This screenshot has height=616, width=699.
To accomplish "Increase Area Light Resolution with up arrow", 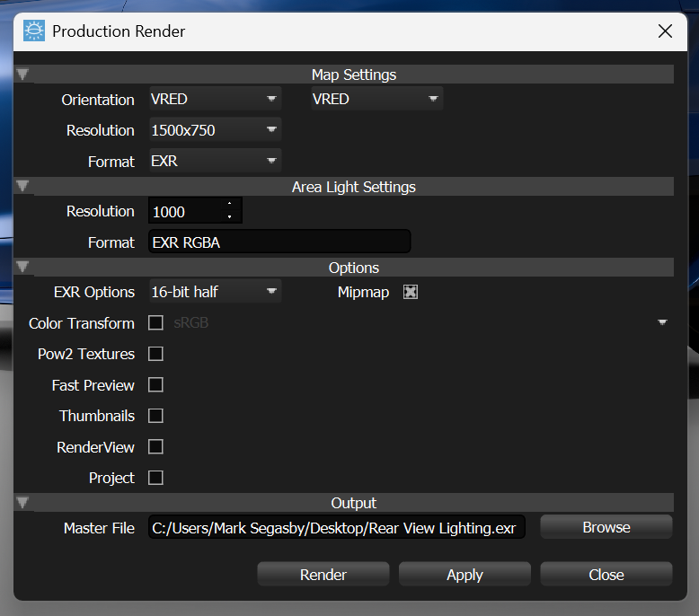I will (x=230, y=204).
